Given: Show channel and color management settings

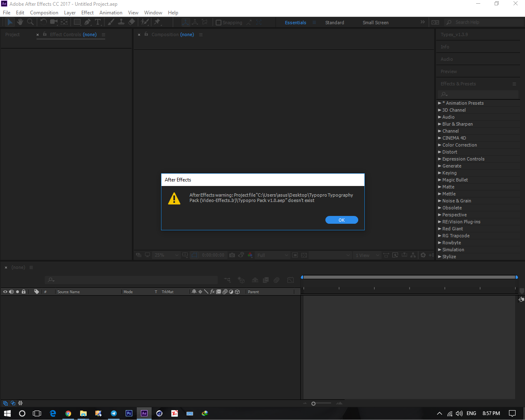Looking at the screenshot, I should point(250,255).
